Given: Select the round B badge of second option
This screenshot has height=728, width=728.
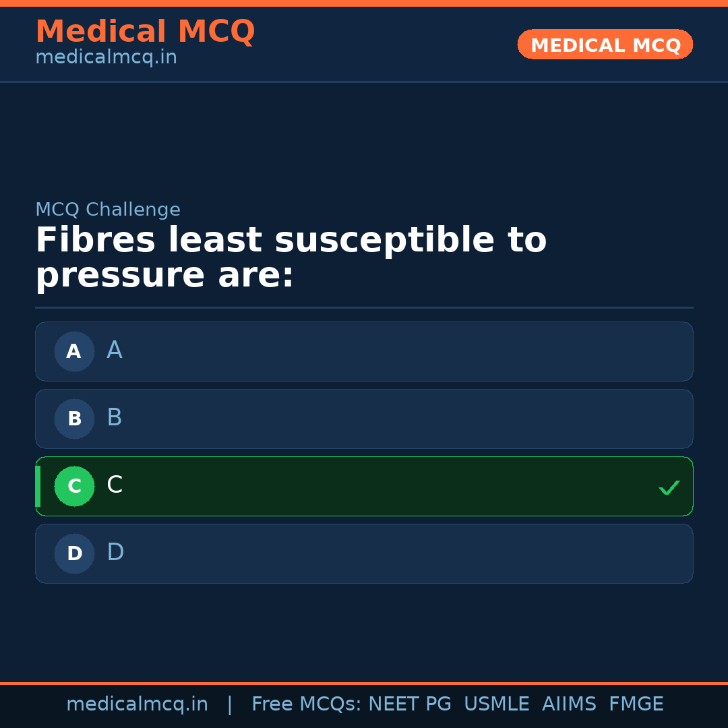Looking at the screenshot, I should [x=74, y=419].
